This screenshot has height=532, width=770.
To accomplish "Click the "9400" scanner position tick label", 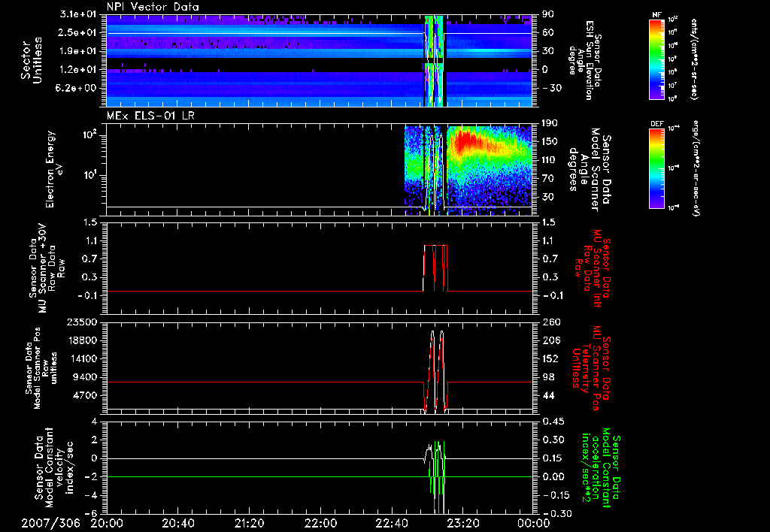I will tap(84, 377).
